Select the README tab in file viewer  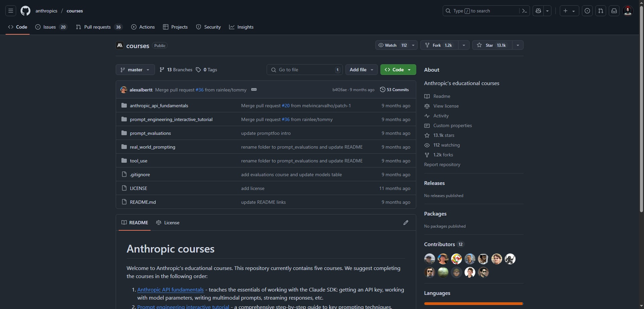pos(135,222)
